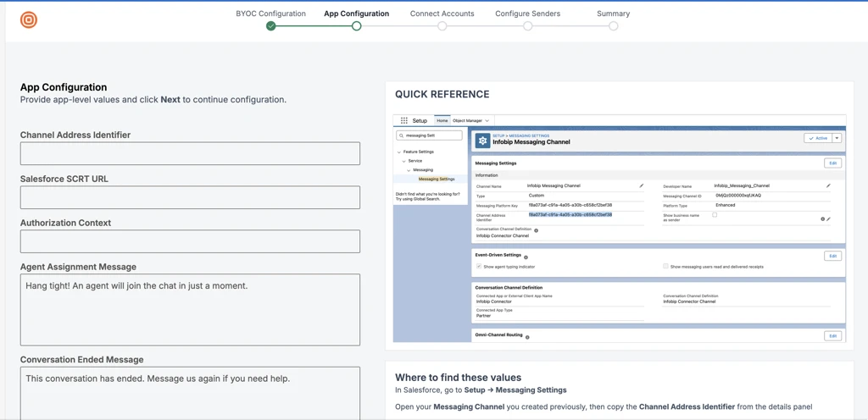The image size is (868, 420).
Task: Click Edit button in Event-Driven Settings section
Action: (x=832, y=256)
